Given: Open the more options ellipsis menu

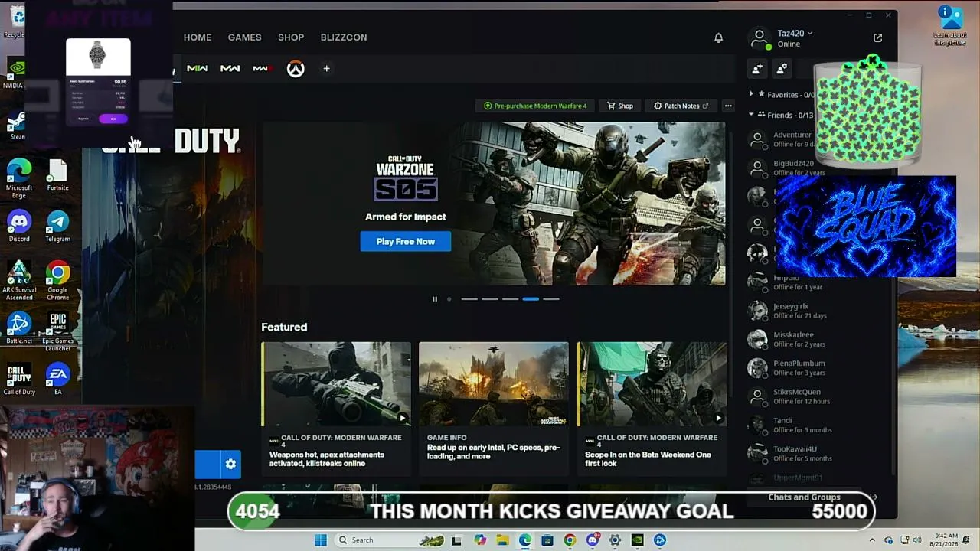Looking at the screenshot, I should 728,106.
